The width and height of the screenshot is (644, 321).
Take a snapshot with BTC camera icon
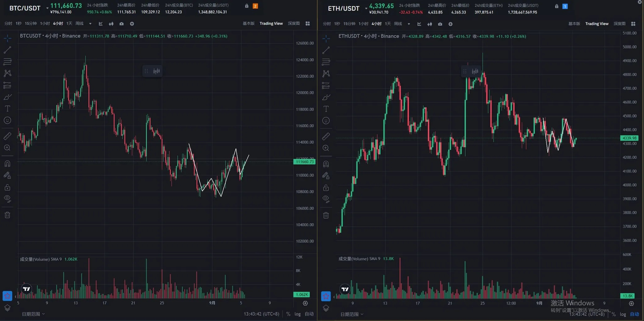[121, 24]
